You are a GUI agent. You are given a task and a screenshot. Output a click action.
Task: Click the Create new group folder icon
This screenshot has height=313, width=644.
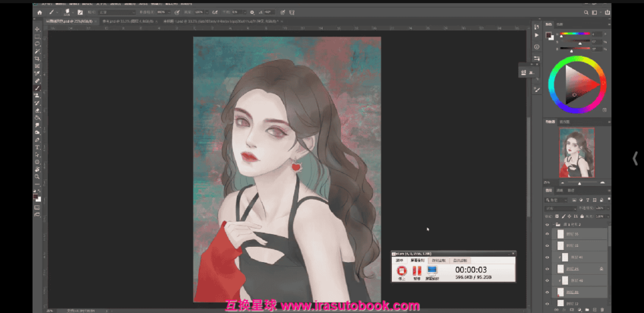(x=587, y=309)
